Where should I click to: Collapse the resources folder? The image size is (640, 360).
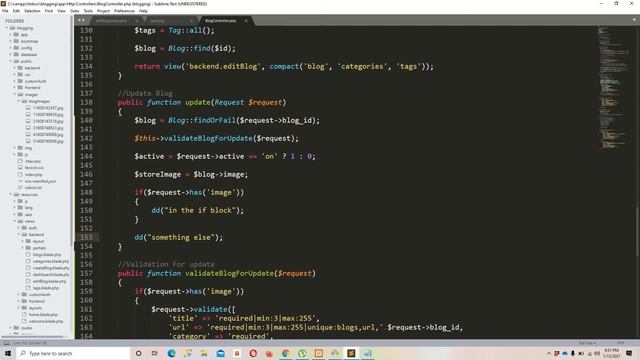[11, 195]
